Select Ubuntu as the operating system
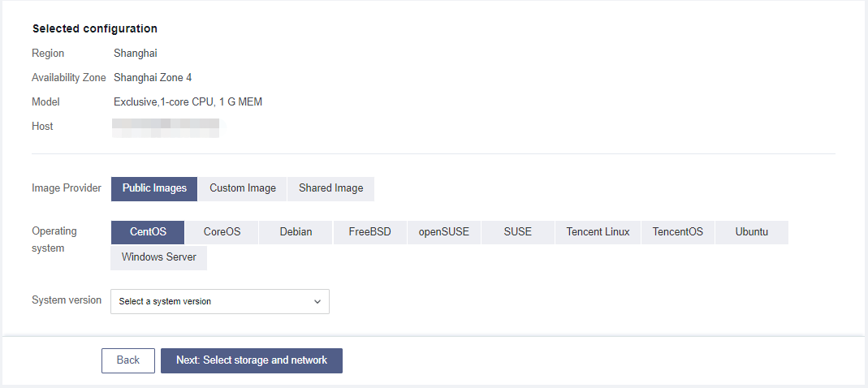The width and height of the screenshot is (868, 388). pyautogui.click(x=752, y=232)
